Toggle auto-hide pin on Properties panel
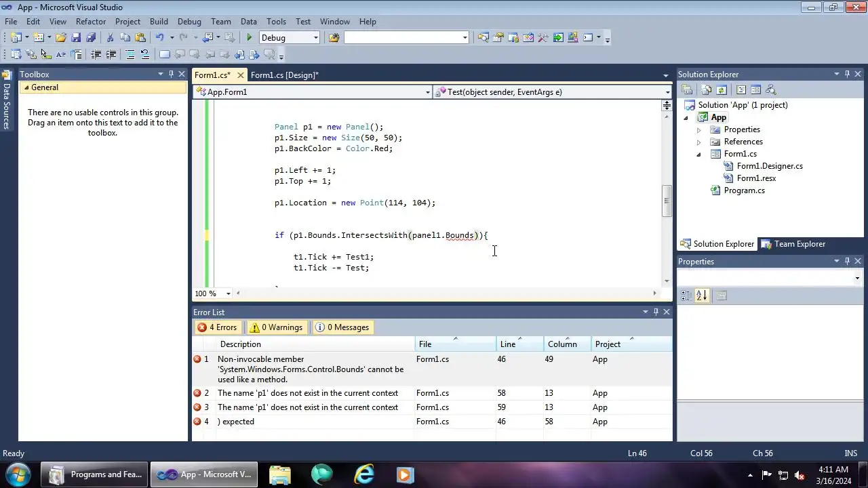Viewport: 868px width, 488px height. pyautogui.click(x=847, y=261)
